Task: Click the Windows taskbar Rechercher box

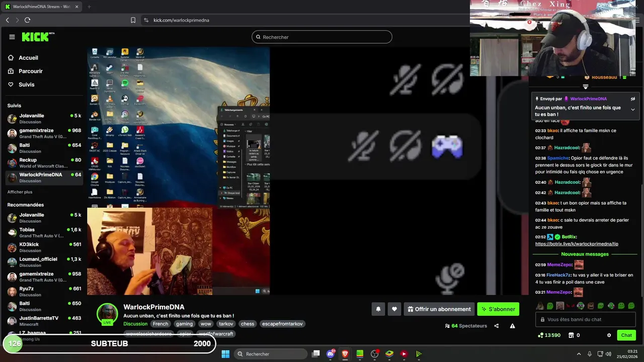Action: point(271,354)
